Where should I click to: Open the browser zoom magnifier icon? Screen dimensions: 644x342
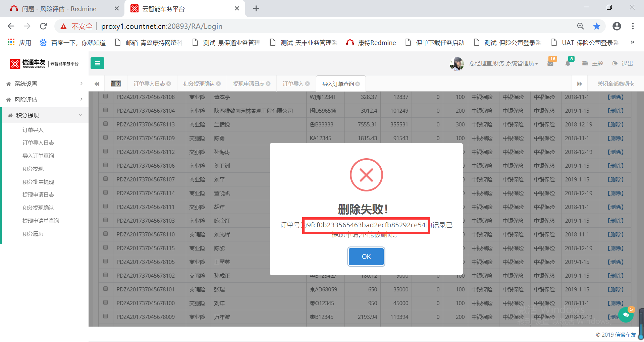581,26
